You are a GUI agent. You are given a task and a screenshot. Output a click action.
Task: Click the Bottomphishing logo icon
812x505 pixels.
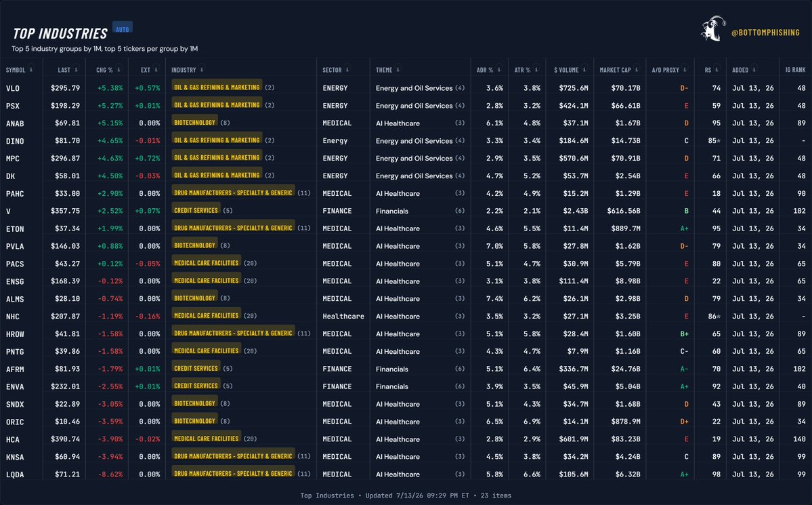pyautogui.click(x=712, y=28)
